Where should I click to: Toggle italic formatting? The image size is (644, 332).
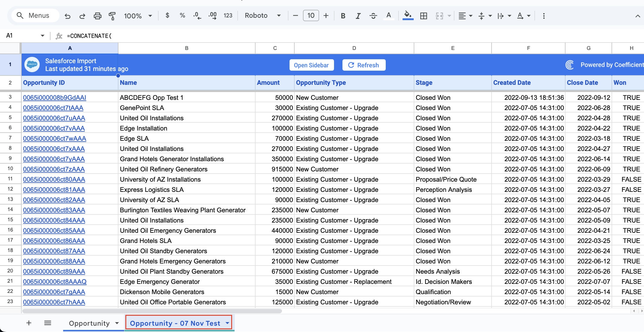pyautogui.click(x=358, y=16)
